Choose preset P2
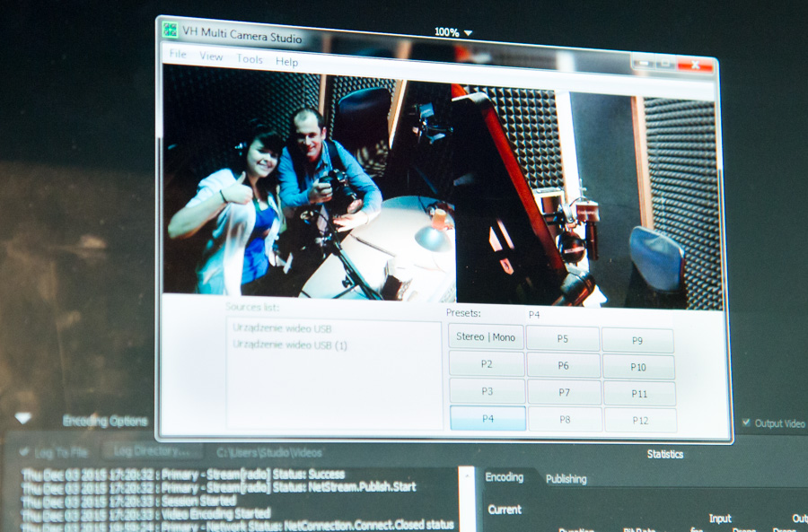 [x=487, y=364]
